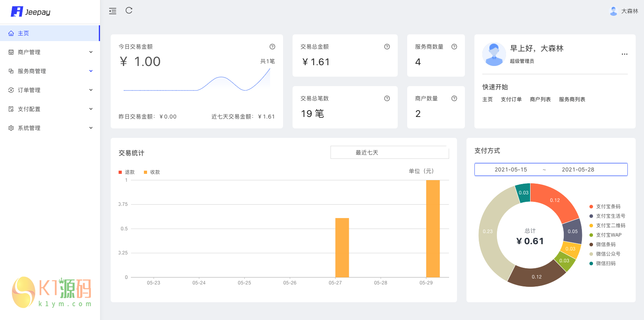Click the home icon beside 主页
The height and width of the screenshot is (320, 644).
[x=11, y=34]
